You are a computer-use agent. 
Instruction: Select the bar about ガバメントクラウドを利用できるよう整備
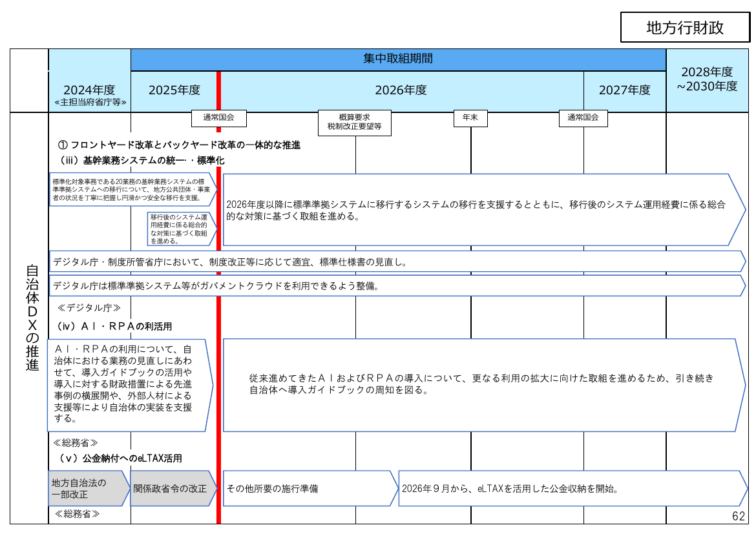397,286
